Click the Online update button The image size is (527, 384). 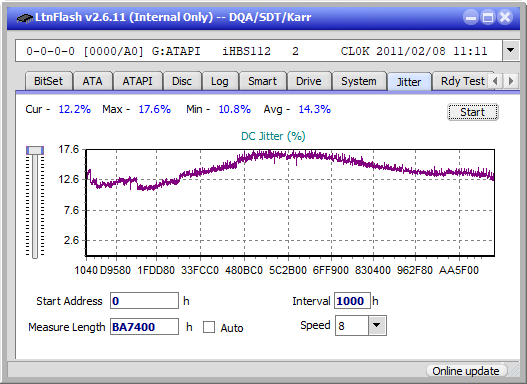(466, 371)
